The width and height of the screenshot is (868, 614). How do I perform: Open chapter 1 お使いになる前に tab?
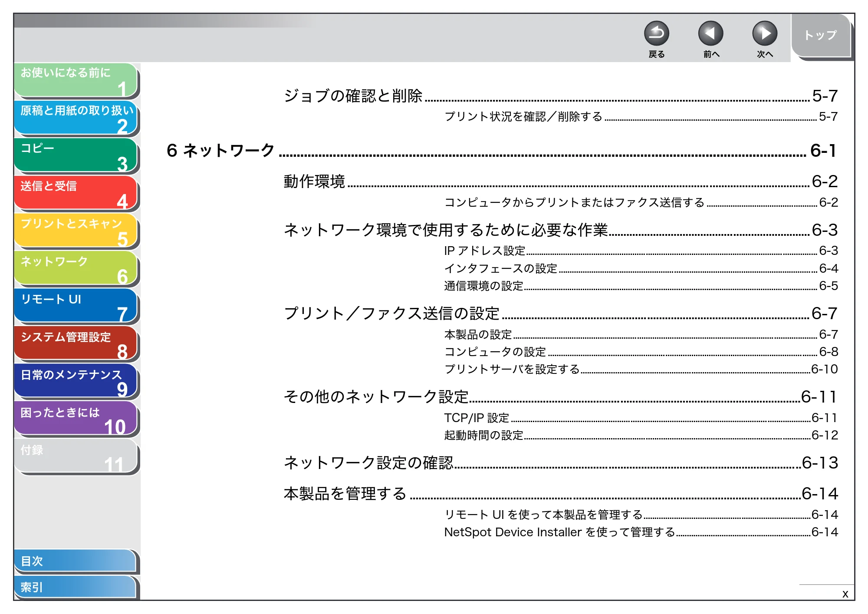click(76, 80)
